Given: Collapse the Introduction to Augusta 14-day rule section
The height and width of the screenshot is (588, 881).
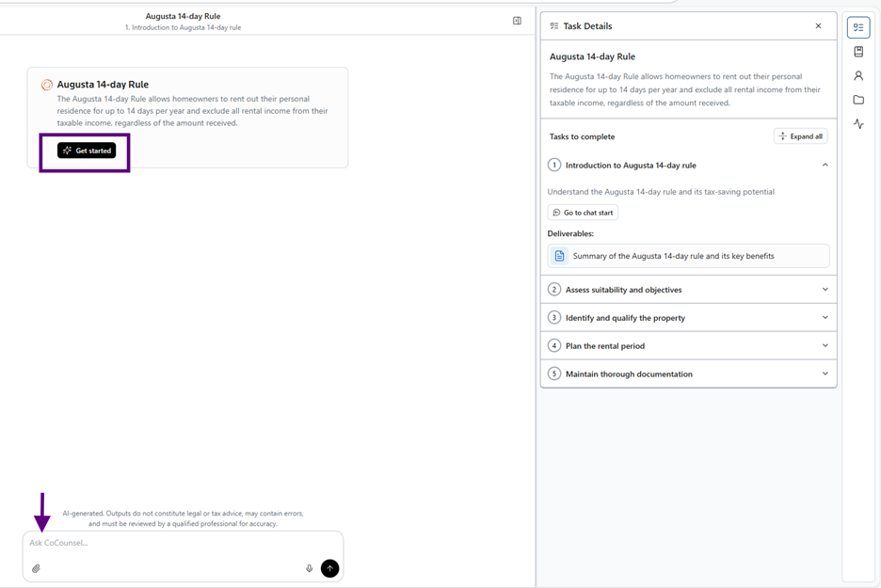Looking at the screenshot, I should point(825,166).
